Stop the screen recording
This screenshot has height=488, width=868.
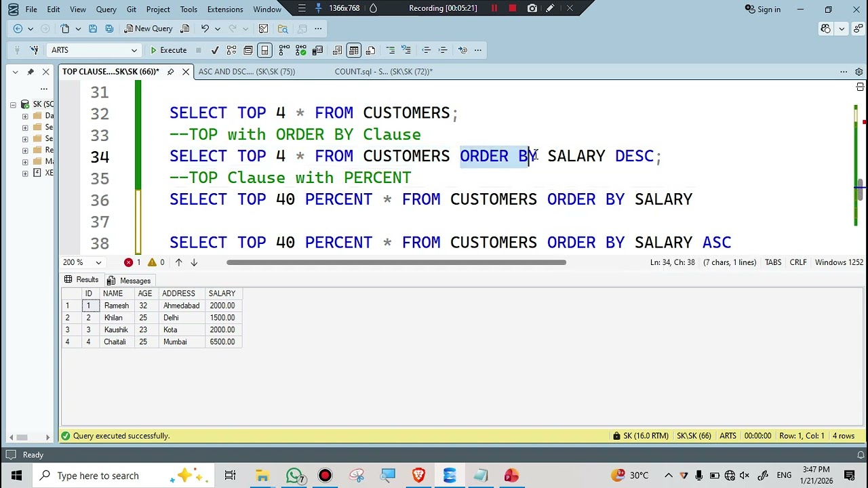[513, 8]
